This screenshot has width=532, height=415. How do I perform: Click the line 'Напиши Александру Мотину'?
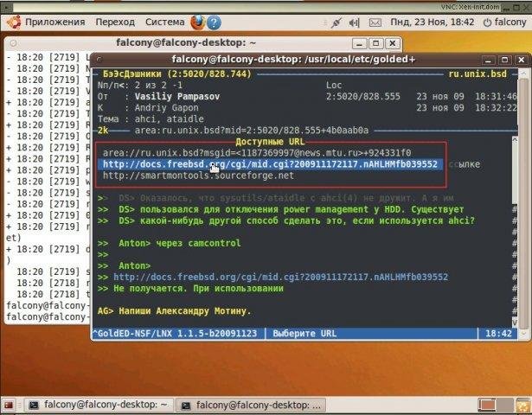185,311
